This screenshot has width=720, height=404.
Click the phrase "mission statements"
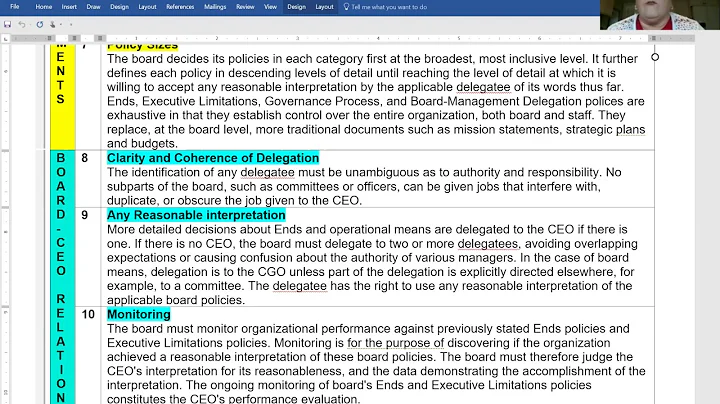[x=506, y=129]
